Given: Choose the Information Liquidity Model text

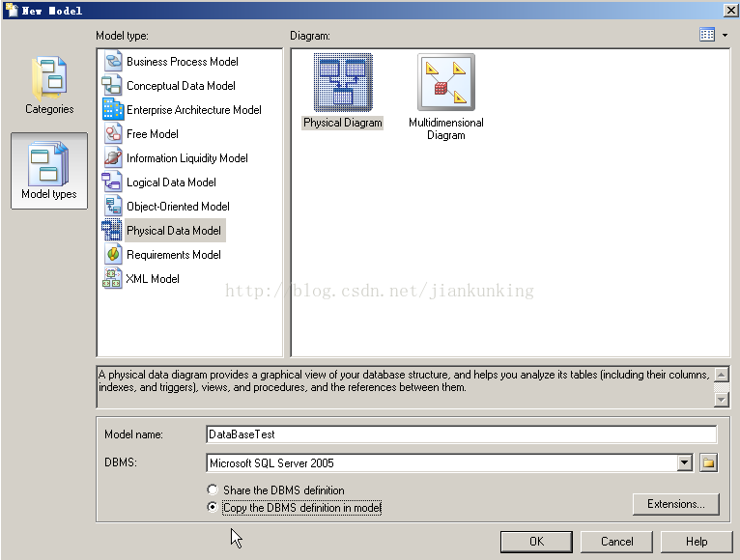Looking at the screenshot, I should 187,158.
